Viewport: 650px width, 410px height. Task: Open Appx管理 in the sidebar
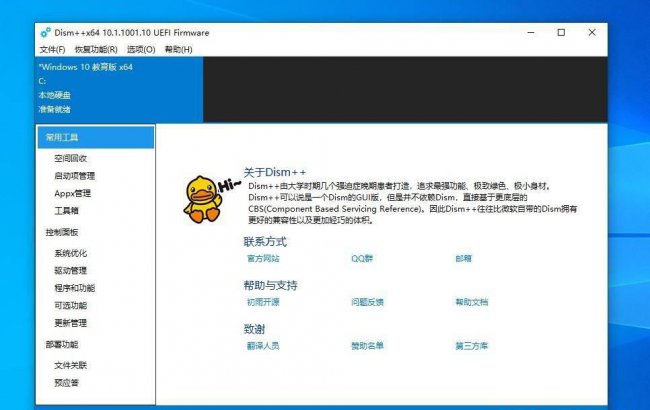[73, 193]
